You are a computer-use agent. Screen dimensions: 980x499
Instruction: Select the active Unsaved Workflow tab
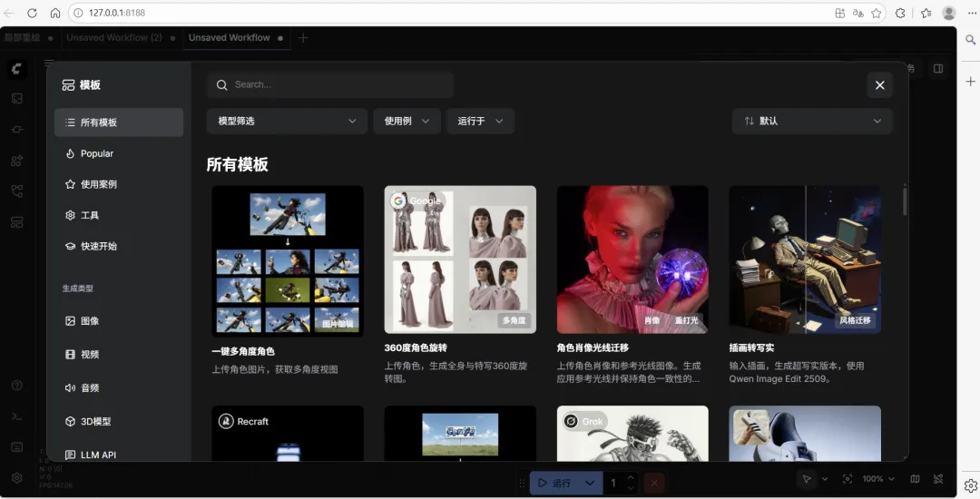pos(236,38)
